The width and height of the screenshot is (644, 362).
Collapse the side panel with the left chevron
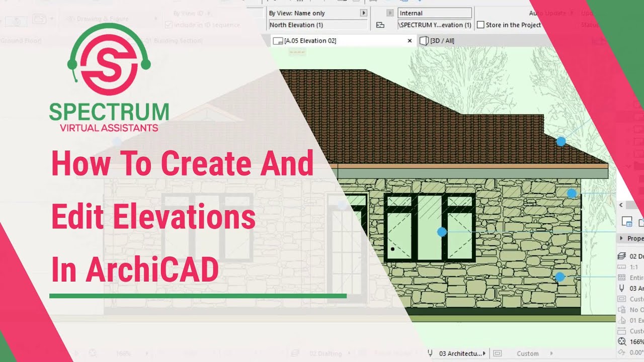621,205
